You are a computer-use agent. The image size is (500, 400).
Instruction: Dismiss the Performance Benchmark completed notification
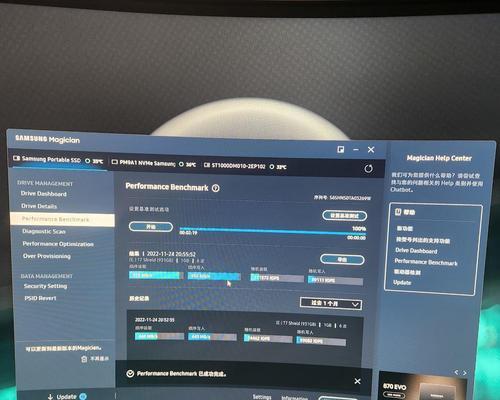pyautogui.click(x=357, y=381)
